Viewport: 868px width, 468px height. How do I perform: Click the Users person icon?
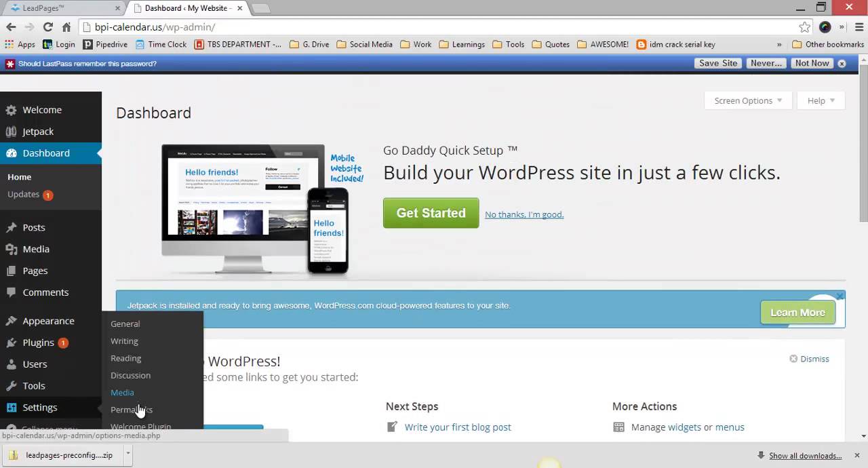coord(11,364)
